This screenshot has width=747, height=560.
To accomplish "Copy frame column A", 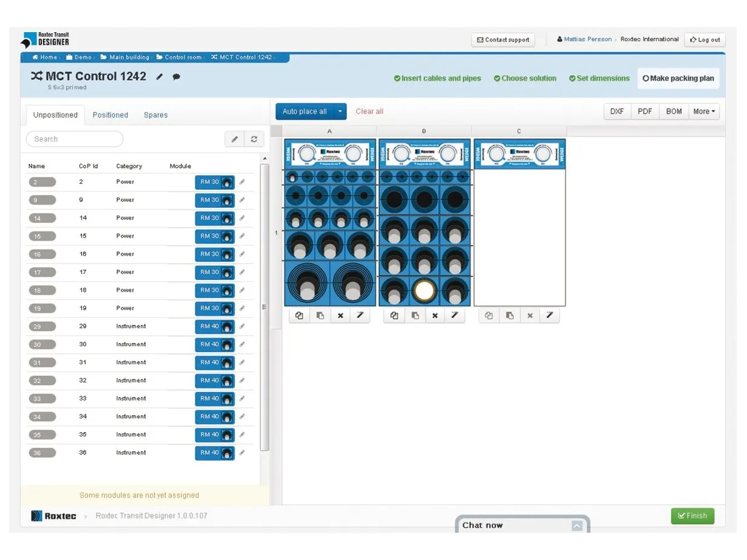I will click(300, 316).
